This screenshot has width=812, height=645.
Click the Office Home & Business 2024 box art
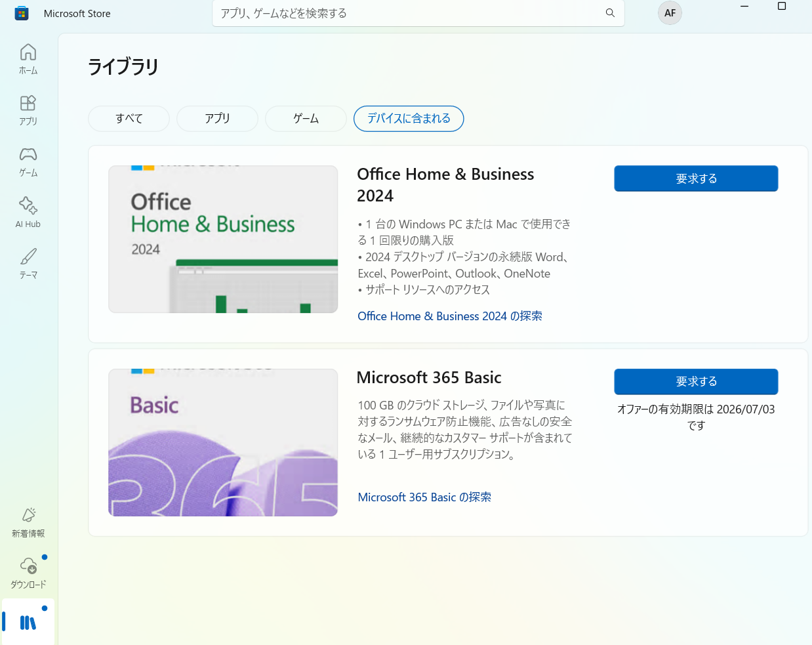point(222,239)
